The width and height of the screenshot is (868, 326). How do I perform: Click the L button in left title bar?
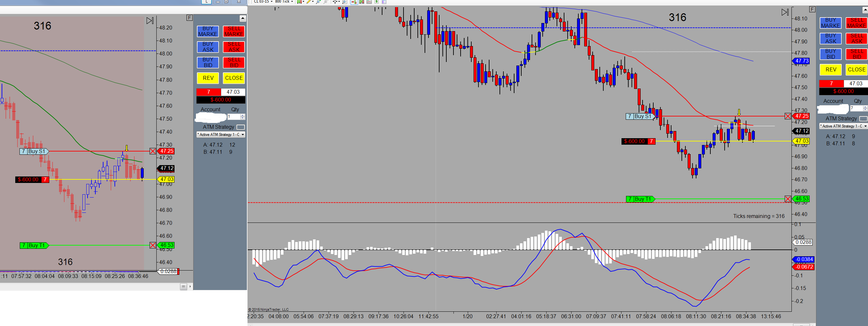206,2
